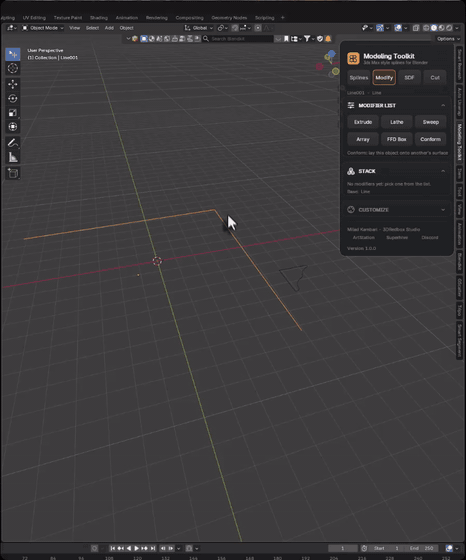
Task: Open the Select menu
Action: (92, 28)
